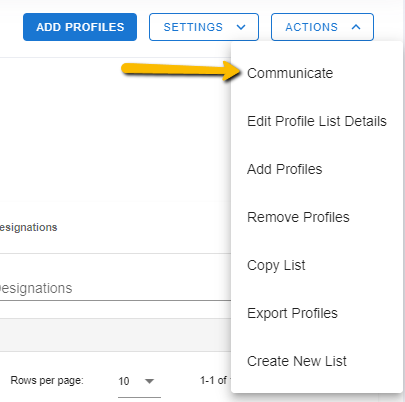405x402 pixels.
Task: Open the SETTINGS dropdown
Action: point(204,27)
